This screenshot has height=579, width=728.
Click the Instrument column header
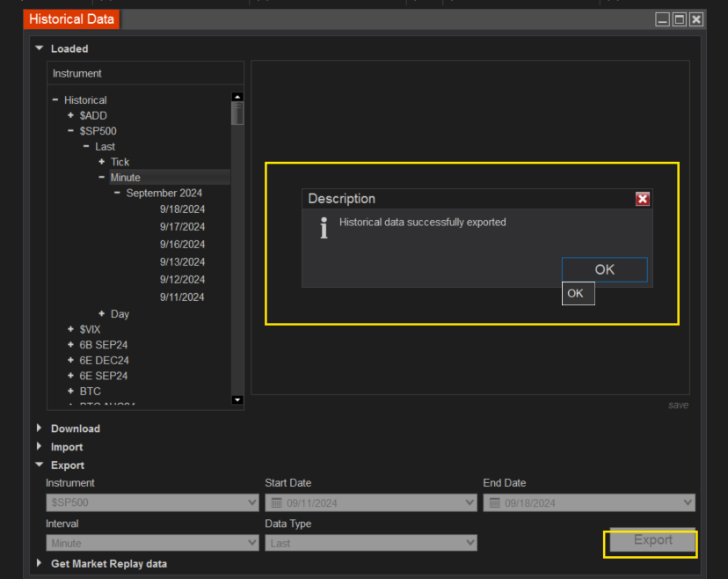click(145, 73)
